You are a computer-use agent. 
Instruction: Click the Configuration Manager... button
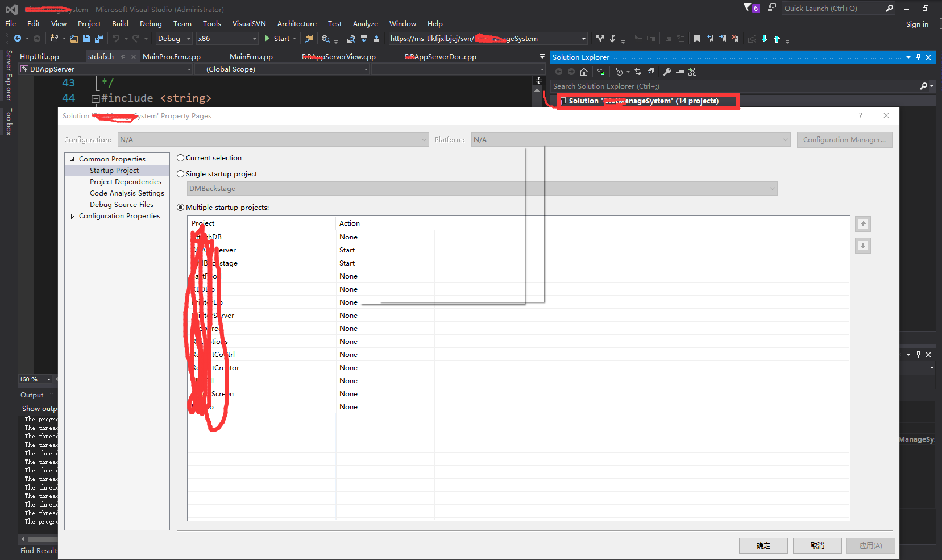click(x=844, y=140)
